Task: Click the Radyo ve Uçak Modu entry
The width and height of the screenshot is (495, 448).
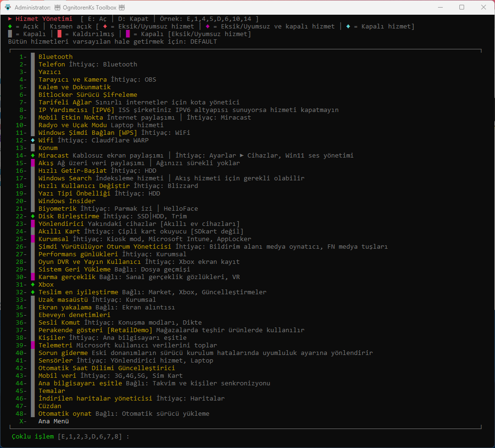Action: coord(73,125)
